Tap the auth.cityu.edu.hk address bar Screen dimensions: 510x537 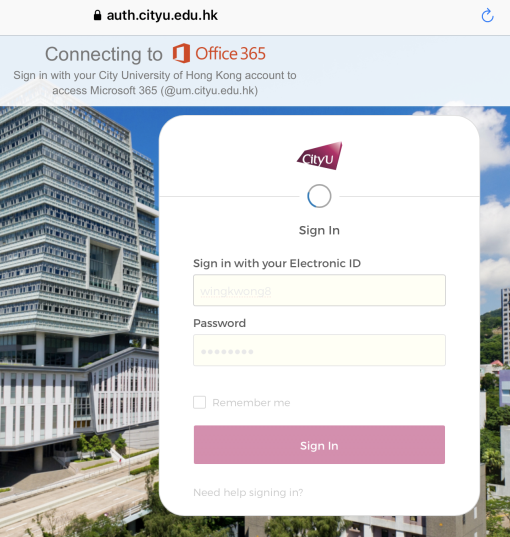pyautogui.click(x=162, y=15)
